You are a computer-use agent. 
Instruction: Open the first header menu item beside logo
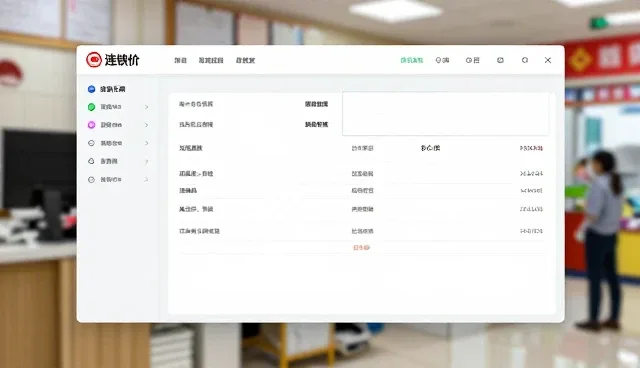(180, 60)
